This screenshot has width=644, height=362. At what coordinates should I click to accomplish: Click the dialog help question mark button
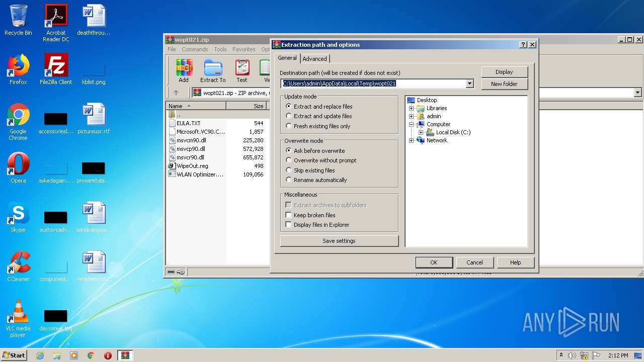523,44
